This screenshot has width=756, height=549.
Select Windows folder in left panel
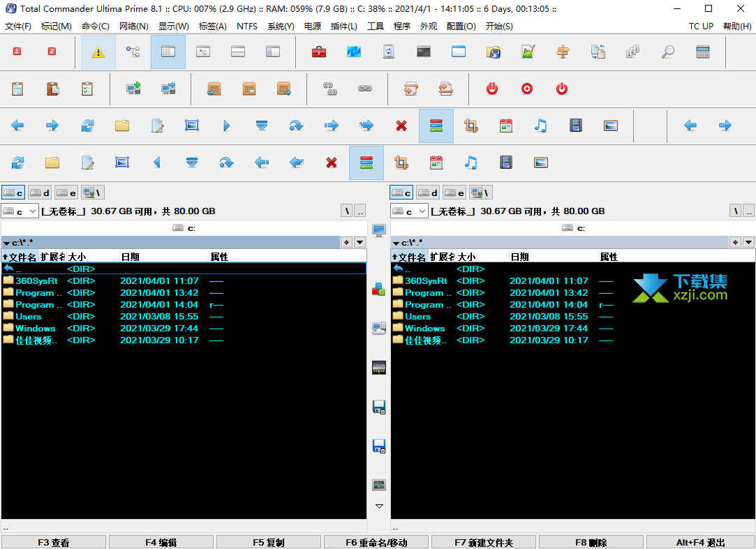point(35,329)
